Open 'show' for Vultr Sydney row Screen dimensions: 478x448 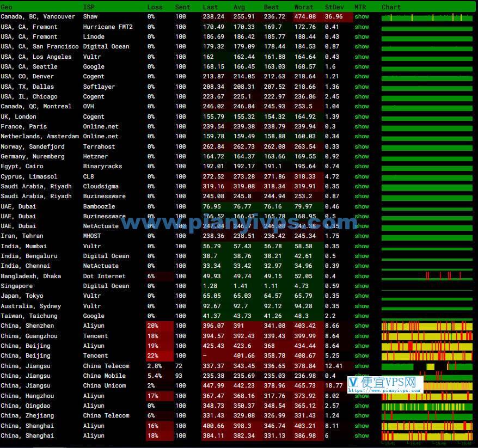pos(361,306)
